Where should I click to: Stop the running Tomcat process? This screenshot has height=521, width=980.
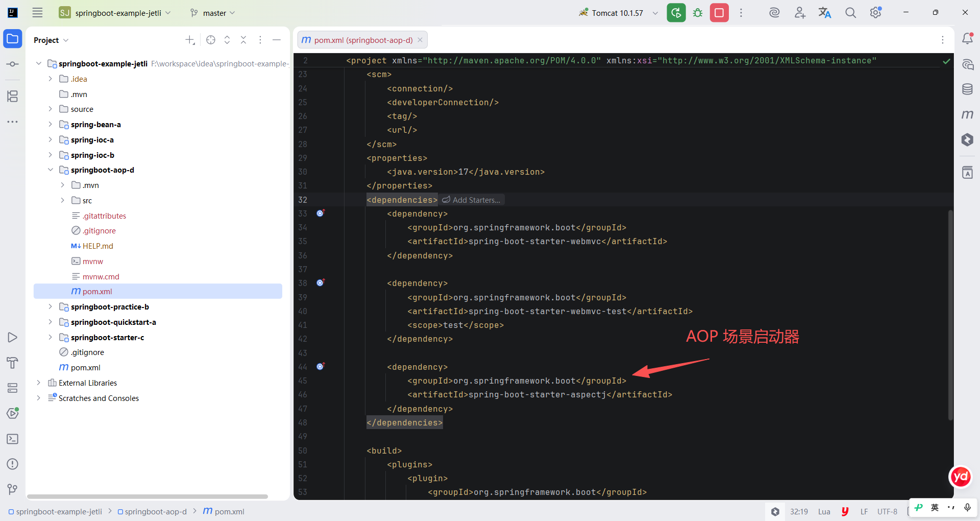click(x=719, y=13)
